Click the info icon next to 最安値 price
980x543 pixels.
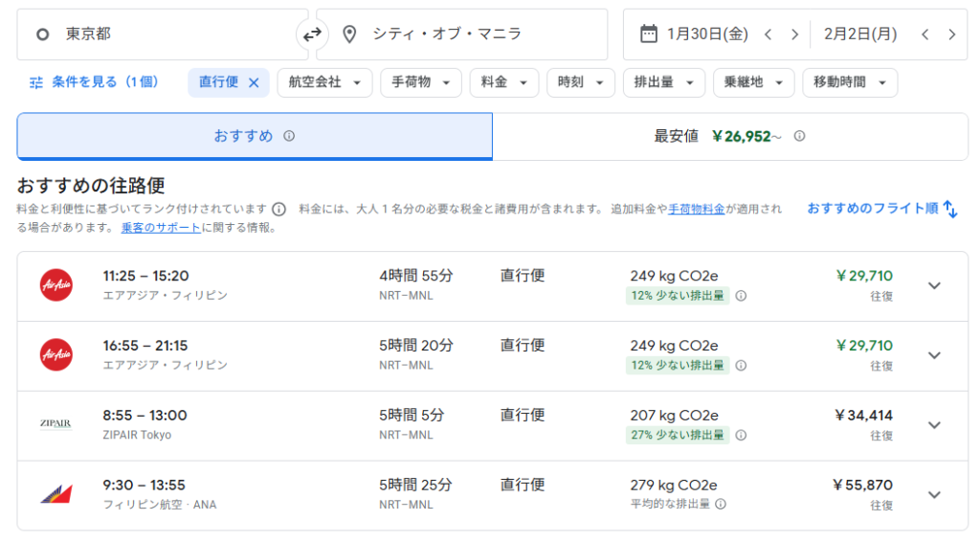(x=799, y=136)
